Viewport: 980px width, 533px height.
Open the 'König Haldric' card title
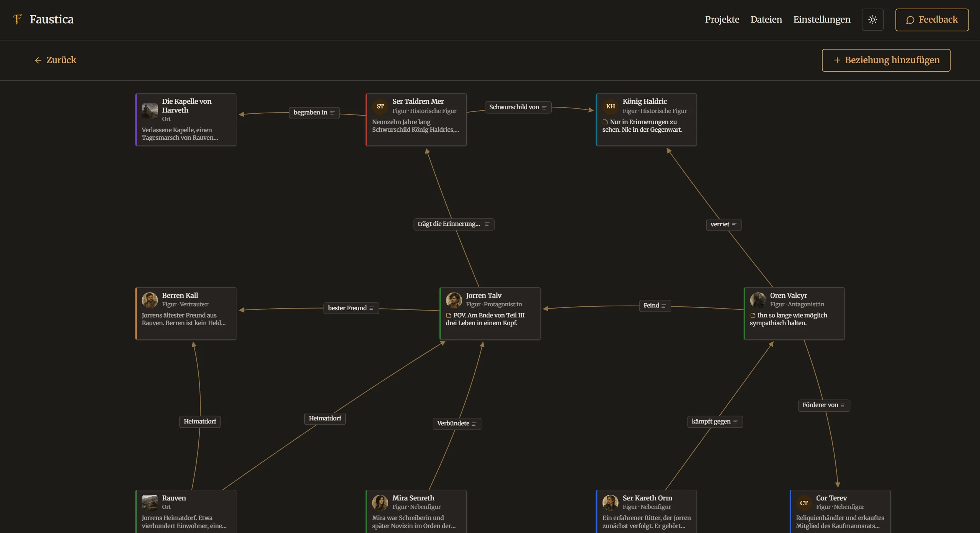coord(645,101)
